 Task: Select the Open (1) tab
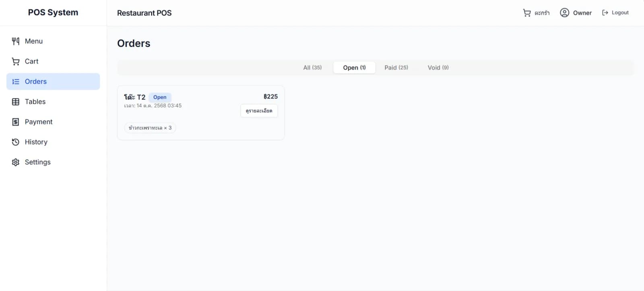click(x=354, y=68)
